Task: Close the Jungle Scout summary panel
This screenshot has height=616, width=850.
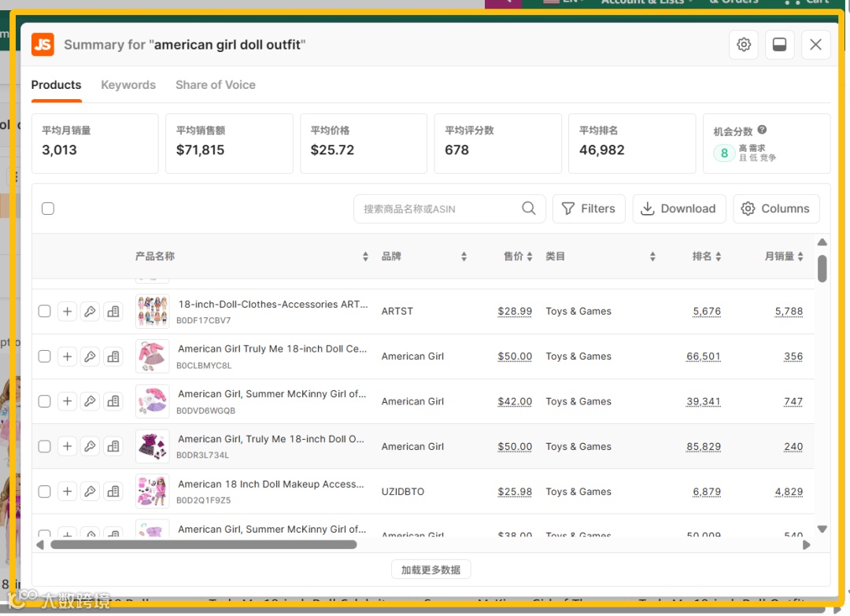Action: [x=815, y=44]
